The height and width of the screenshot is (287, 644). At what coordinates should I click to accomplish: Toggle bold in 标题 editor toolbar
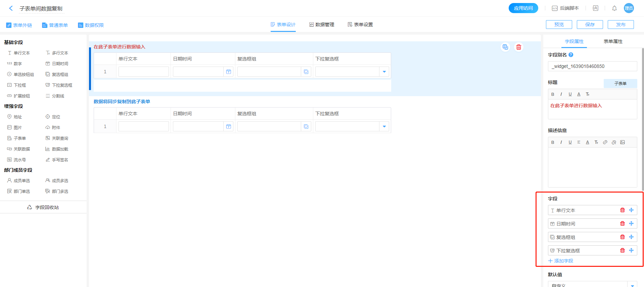(553, 94)
